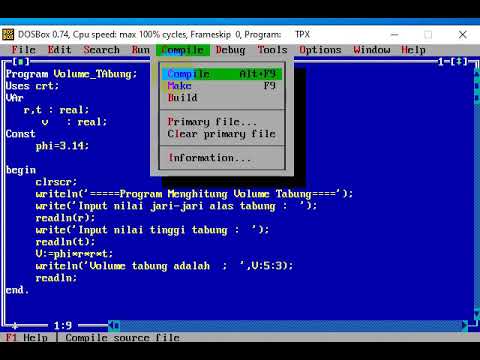The height and width of the screenshot is (360, 480).
Task: Select Clear primary file entry
Action: coord(222,134)
